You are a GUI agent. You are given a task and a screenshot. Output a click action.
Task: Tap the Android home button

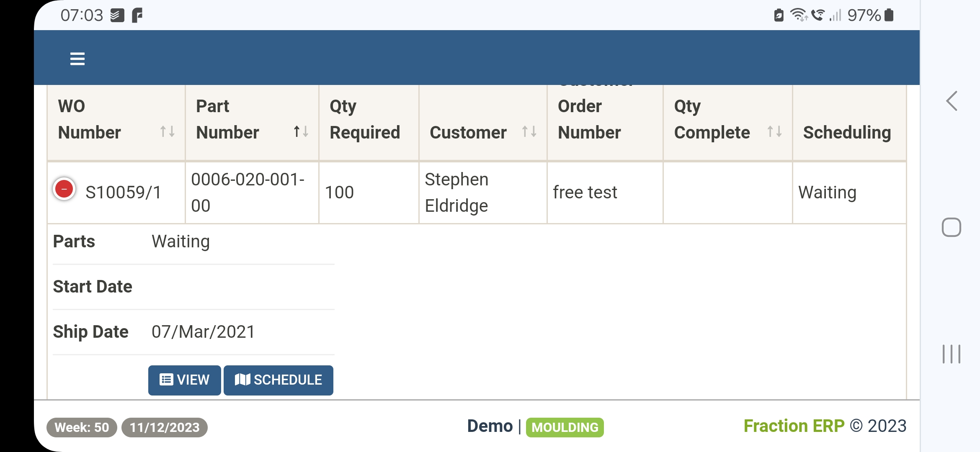[951, 228]
